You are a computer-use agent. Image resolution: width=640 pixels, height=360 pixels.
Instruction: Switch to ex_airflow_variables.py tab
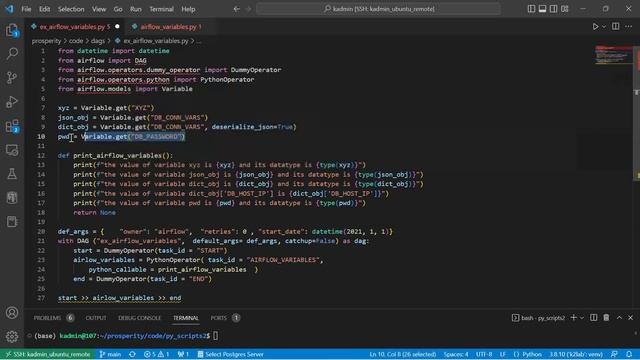click(x=75, y=27)
